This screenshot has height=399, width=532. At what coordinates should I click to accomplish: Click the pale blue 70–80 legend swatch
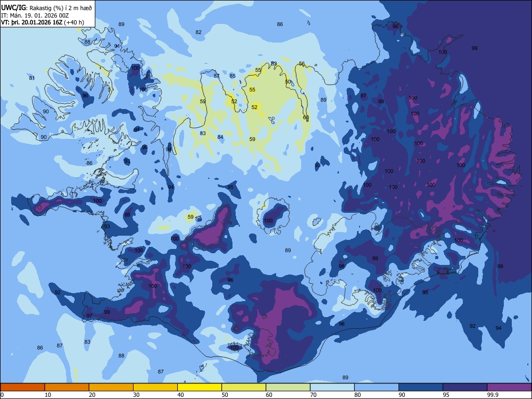coord(332,387)
